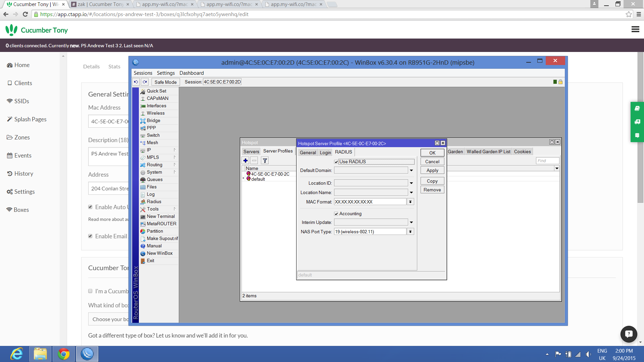The height and width of the screenshot is (362, 644).
Task: Select Make Supout.rif in WinBox
Action: click(162, 238)
